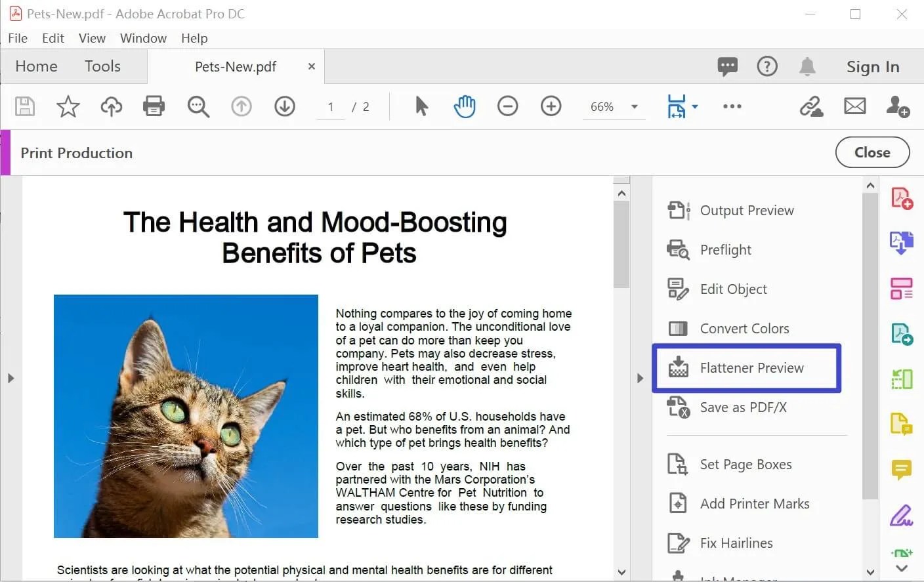Open the 66% zoom level dropdown

coord(613,106)
